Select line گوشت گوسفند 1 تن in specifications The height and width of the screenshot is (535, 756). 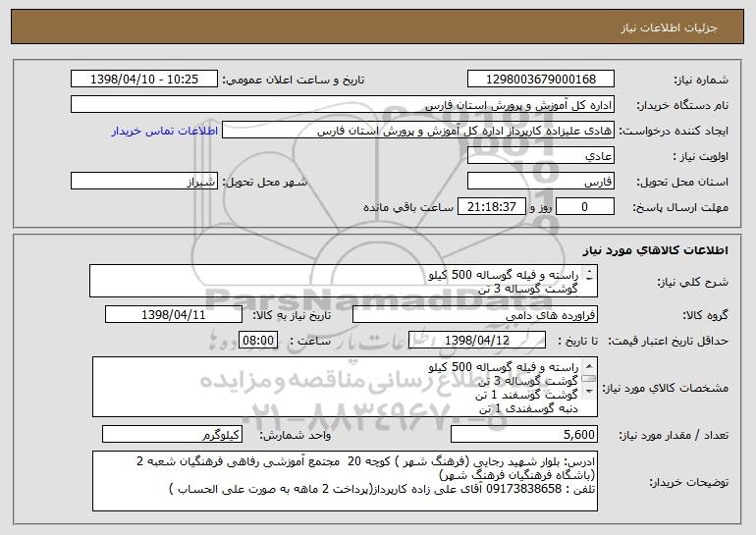[x=526, y=395]
